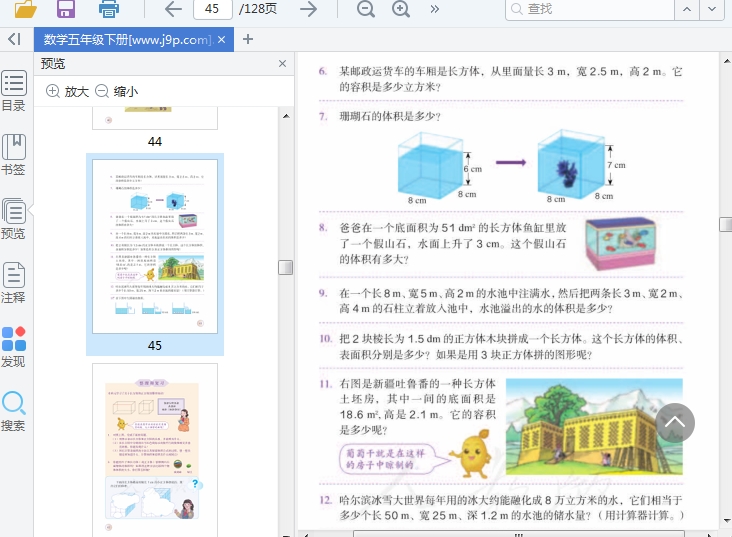Click the print icon
The width and height of the screenshot is (732, 537).
pyautogui.click(x=109, y=9)
